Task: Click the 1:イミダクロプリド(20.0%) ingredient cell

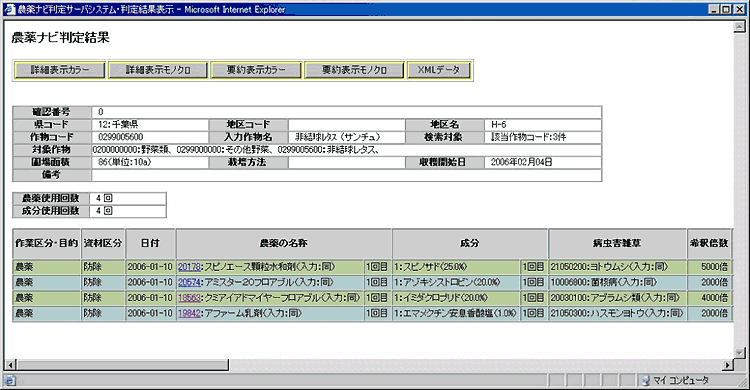Action: point(456,298)
